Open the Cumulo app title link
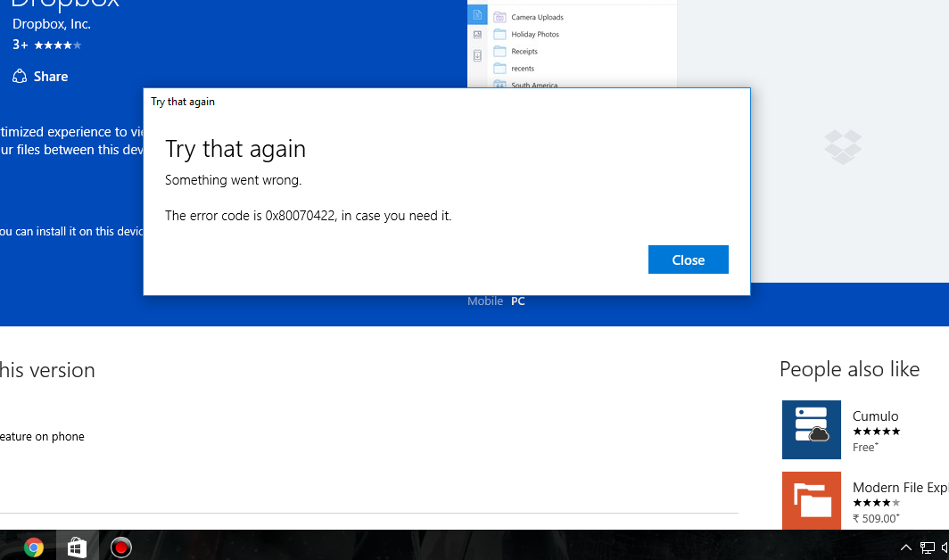The height and width of the screenshot is (560, 949). 875,416
